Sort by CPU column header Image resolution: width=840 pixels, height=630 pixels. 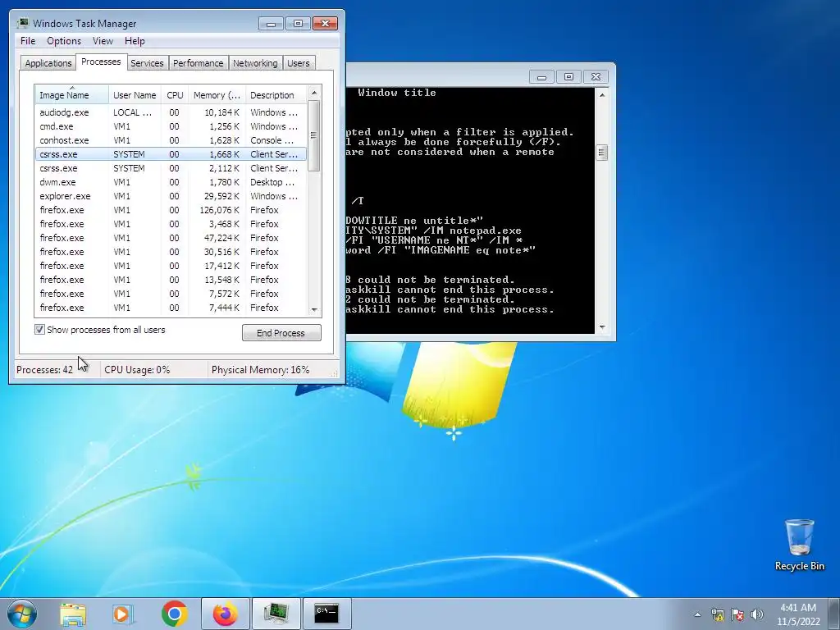[x=175, y=95]
